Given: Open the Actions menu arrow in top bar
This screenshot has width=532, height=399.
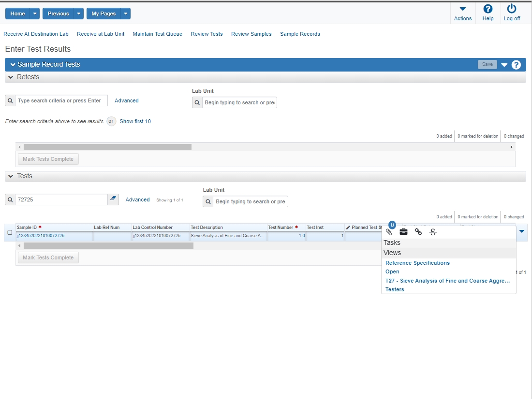Looking at the screenshot, I should pos(463,9).
